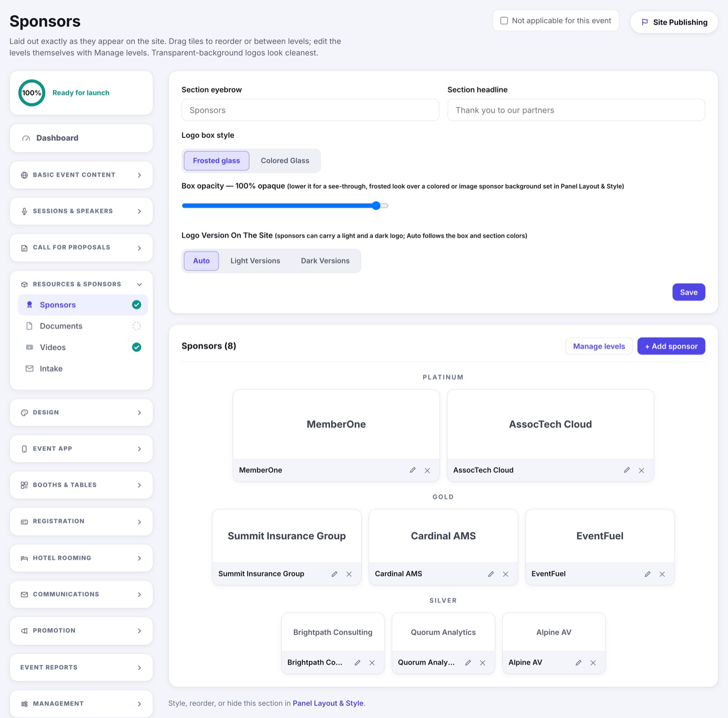
Task: Click the Save button
Action: click(x=688, y=292)
